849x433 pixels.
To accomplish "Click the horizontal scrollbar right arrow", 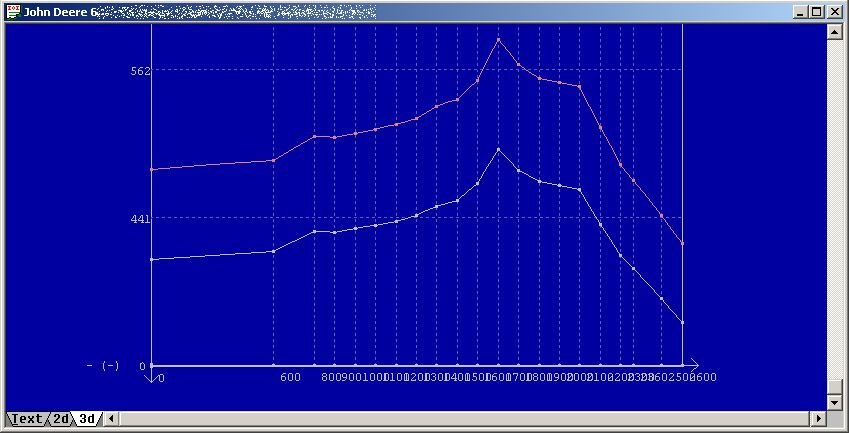I will click(x=820, y=419).
